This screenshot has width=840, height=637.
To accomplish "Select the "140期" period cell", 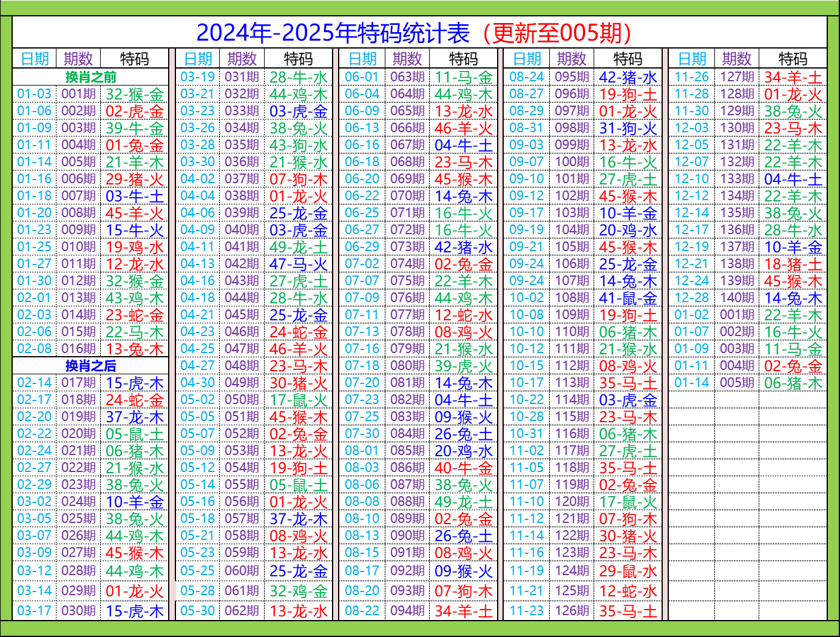I will 737,298.
